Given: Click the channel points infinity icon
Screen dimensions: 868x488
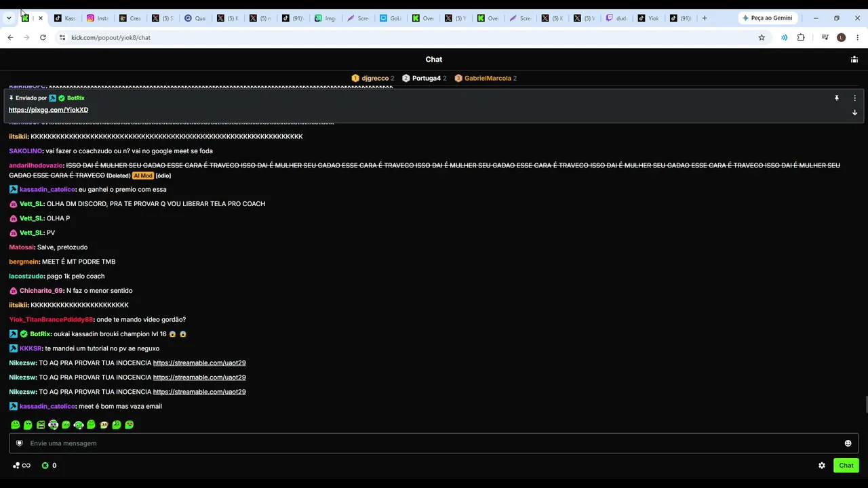Looking at the screenshot, I should 26,466.
